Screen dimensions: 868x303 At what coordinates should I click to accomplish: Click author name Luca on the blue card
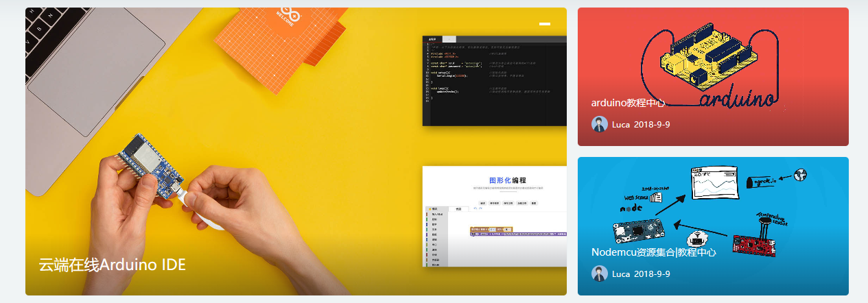620,274
